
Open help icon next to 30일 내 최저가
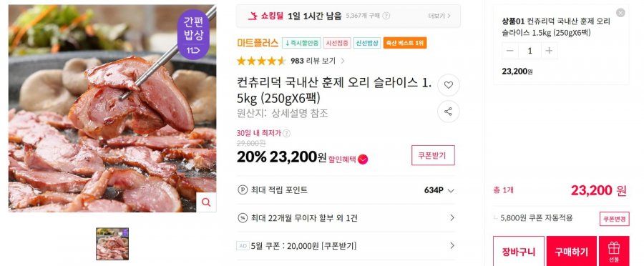pyautogui.click(x=286, y=133)
